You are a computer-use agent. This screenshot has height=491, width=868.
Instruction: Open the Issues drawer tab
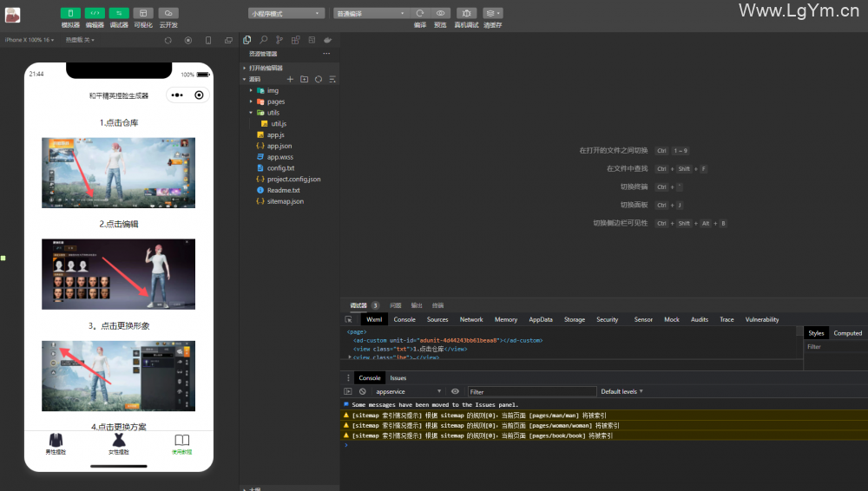pyautogui.click(x=398, y=378)
